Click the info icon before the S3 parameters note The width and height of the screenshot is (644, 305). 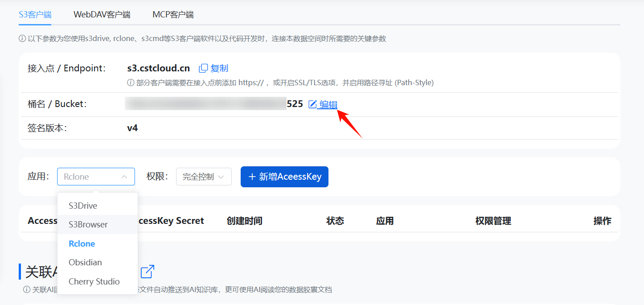22,39
